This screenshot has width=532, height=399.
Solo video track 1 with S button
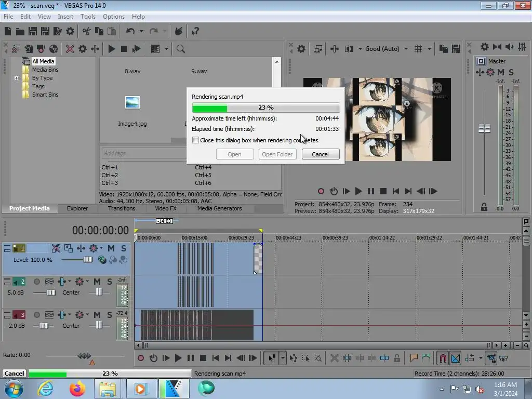point(124,248)
